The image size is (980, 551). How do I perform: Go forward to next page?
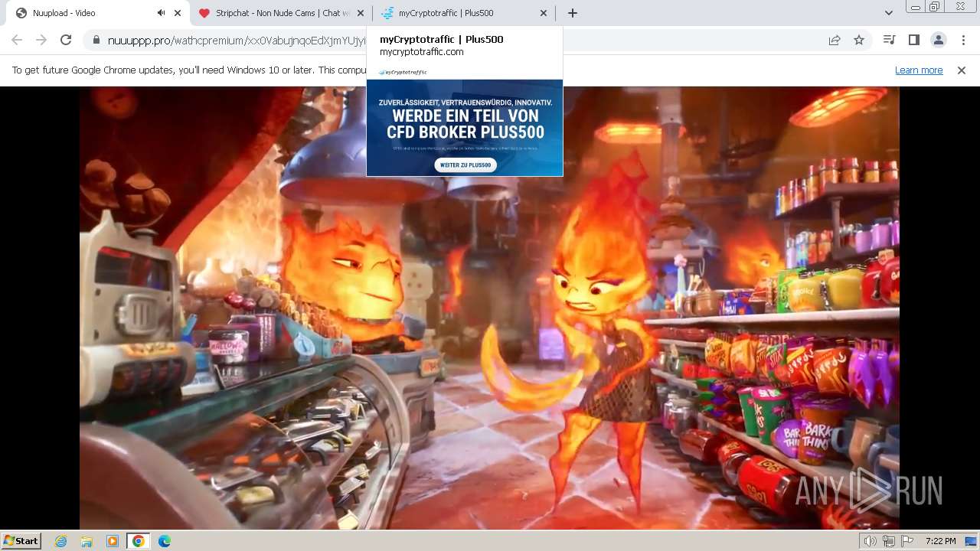tap(41, 40)
